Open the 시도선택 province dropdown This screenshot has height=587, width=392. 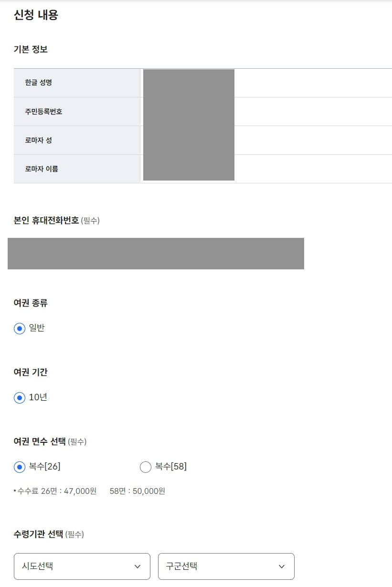tap(82, 566)
